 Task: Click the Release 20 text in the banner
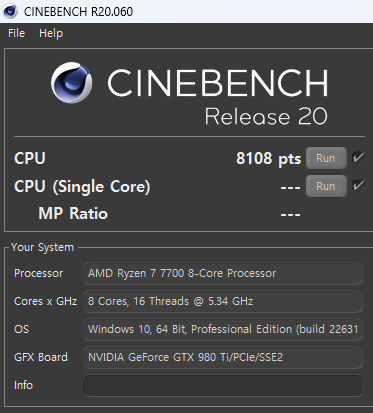click(x=266, y=117)
